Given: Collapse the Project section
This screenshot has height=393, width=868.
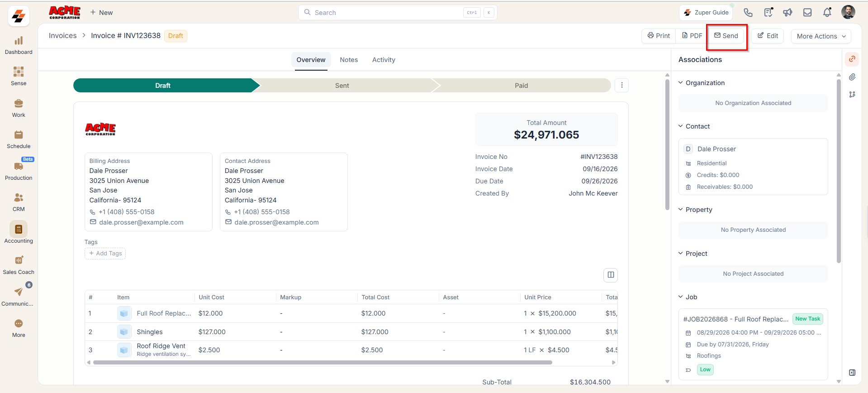Looking at the screenshot, I should tap(680, 253).
